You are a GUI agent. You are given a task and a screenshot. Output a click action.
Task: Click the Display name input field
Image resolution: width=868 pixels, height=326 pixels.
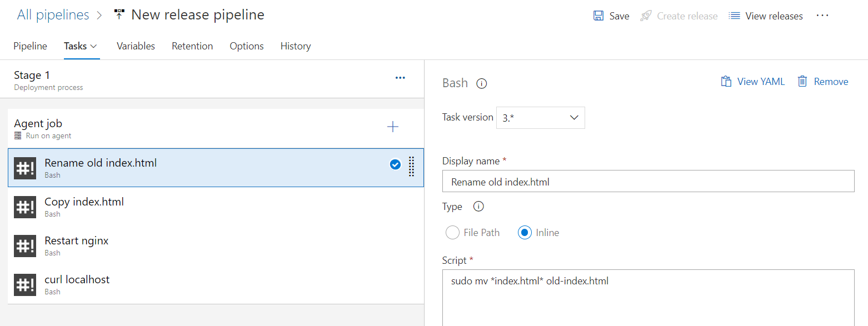648,182
